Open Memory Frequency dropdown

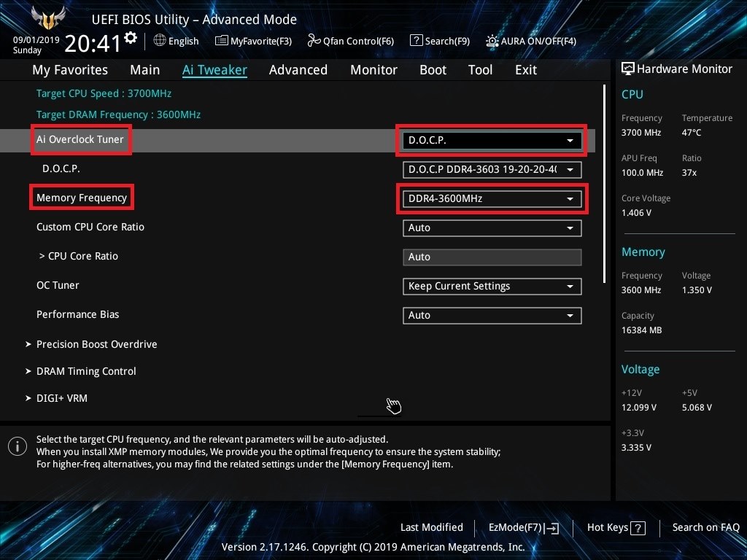click(x=492, y=198)
